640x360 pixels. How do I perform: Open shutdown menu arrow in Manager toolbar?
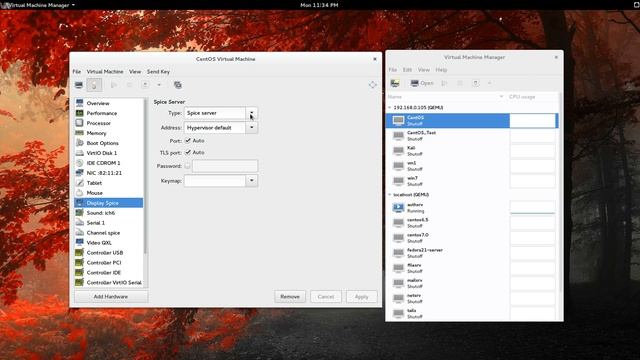click(489, 83)
